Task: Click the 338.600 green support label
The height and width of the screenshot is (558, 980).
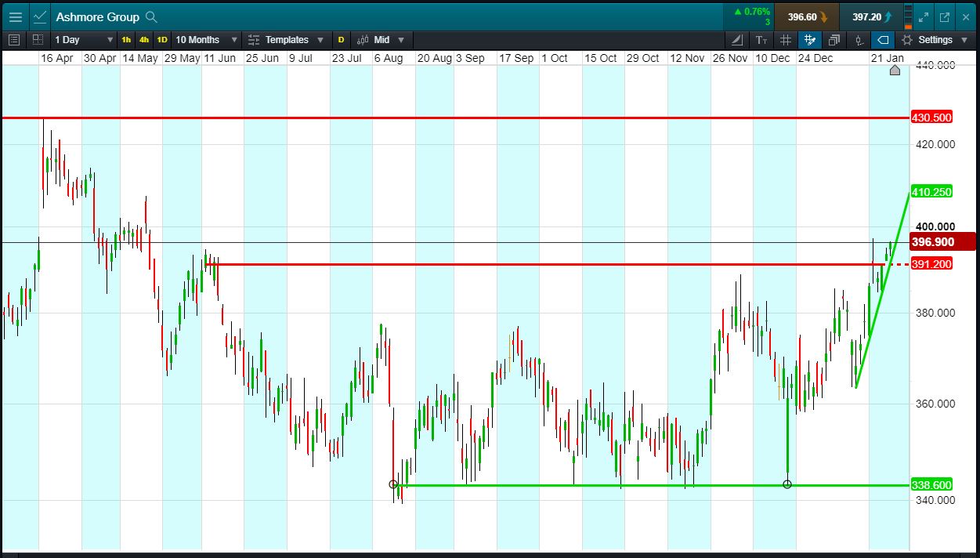Action: coord(931,485)
